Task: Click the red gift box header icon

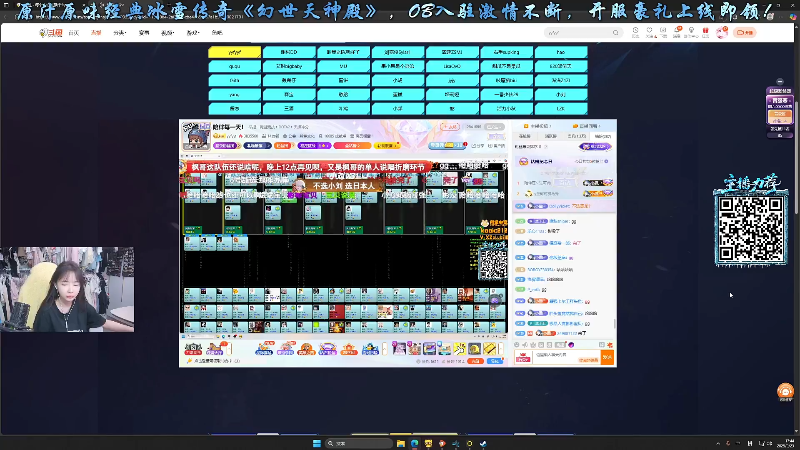Action: click(706, 32)
